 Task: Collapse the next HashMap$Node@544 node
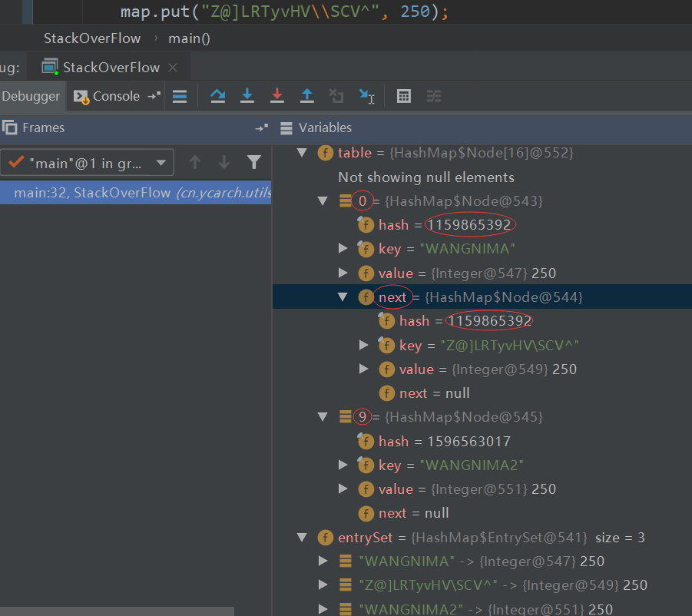pyautogui.click(x=343, y=297)
